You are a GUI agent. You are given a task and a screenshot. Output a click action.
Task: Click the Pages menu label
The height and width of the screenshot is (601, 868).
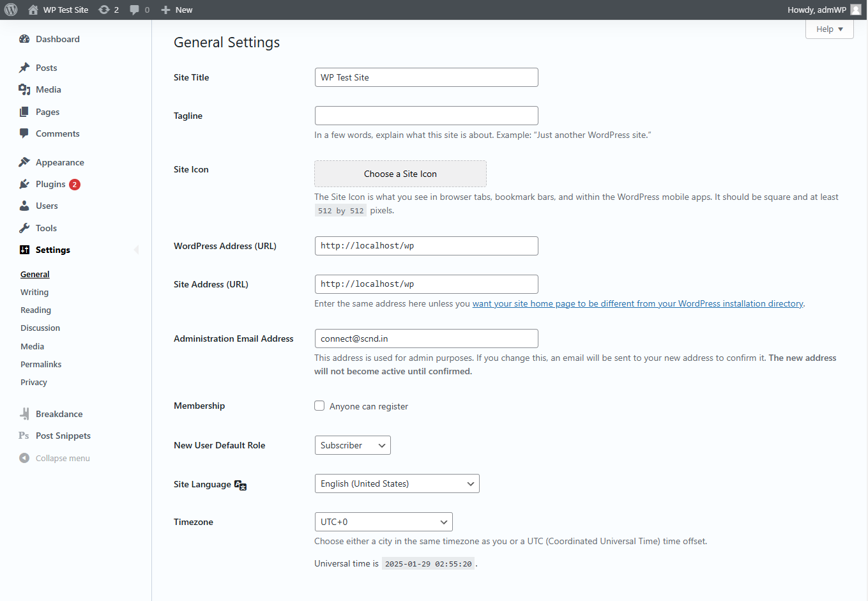[x=48, y=112]
